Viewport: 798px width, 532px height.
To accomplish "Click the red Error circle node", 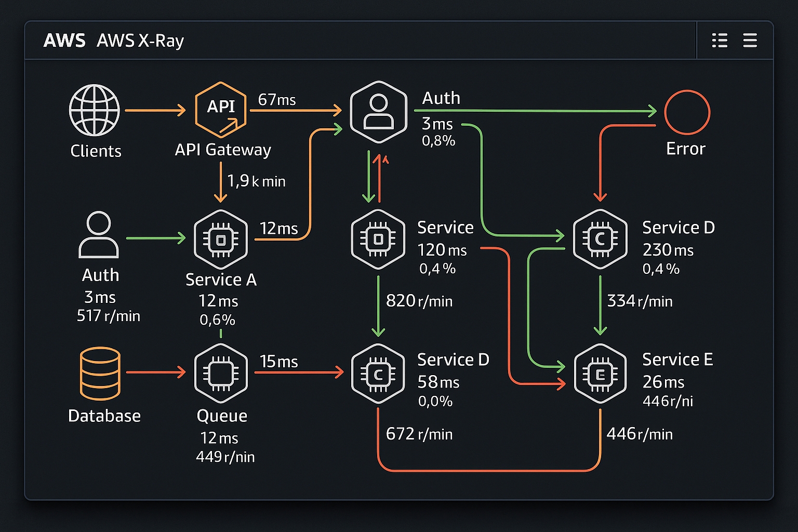I will [x=687, y=112].
